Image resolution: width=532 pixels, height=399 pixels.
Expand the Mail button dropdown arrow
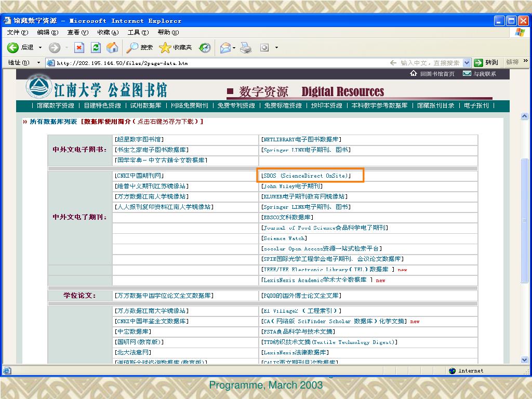tap(234, 48)
